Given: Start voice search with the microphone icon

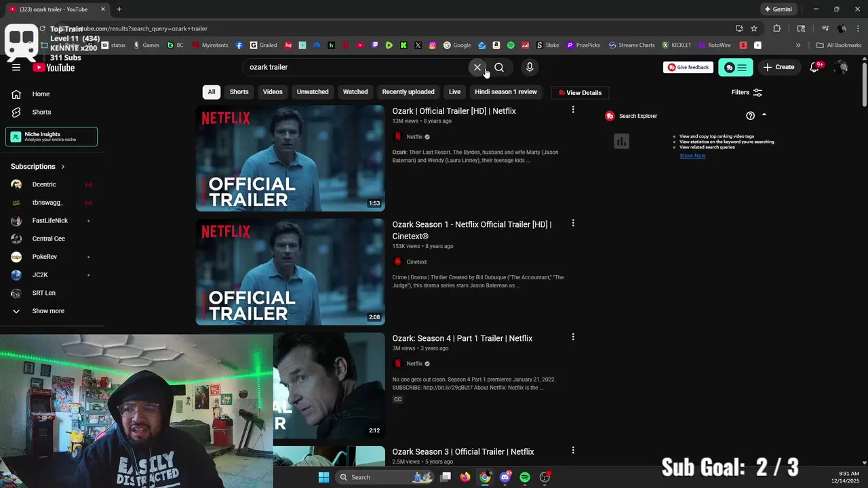Looking at the screenshot, I should [x=530, y=67].
